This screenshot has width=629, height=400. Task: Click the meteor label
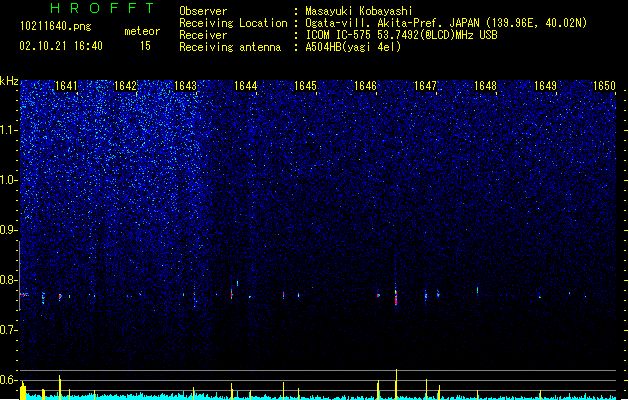coord(142,31)
